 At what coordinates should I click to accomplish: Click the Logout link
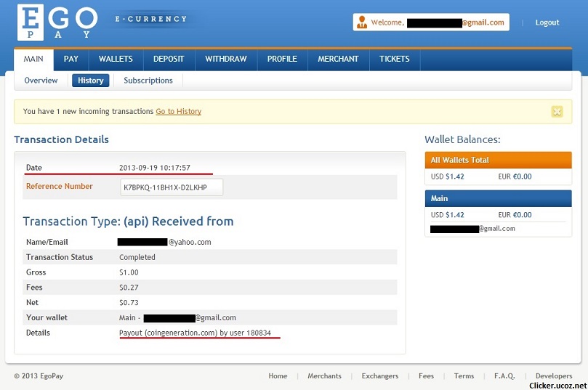coord(547,23)
